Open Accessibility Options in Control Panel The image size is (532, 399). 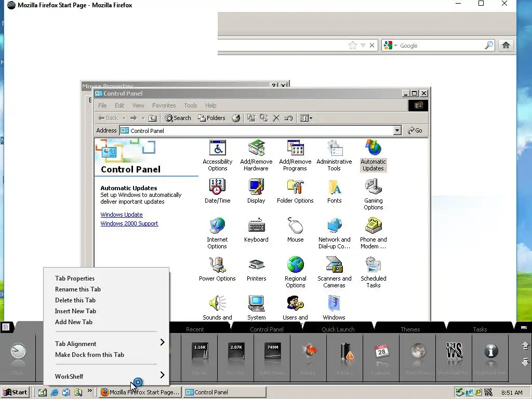click(x=218, y=156)
